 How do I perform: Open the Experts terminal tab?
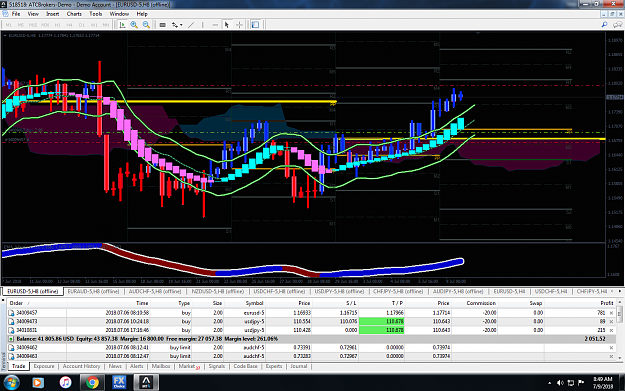pos(274,366)
